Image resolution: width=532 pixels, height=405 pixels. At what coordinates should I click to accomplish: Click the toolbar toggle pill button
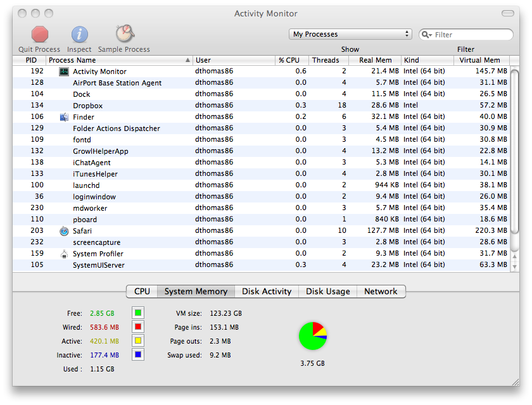click(507, 13)
